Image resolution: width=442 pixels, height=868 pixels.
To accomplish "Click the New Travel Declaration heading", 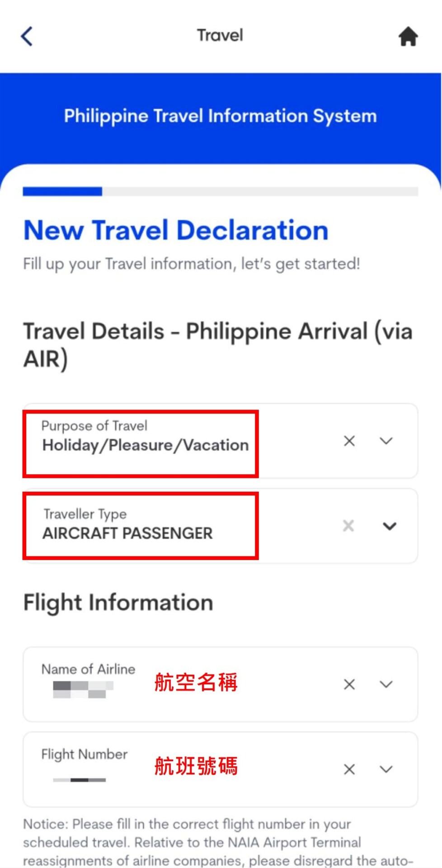I will tap(176, 231).
